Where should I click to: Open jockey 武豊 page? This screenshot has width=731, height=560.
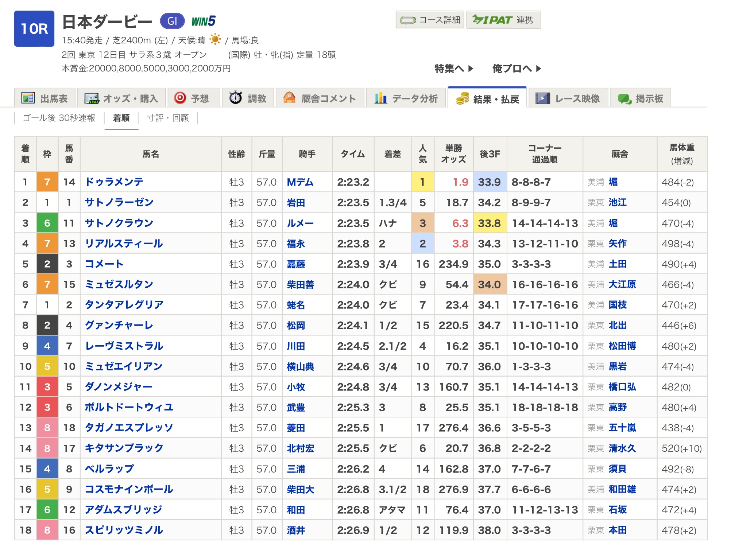point(296,407)
